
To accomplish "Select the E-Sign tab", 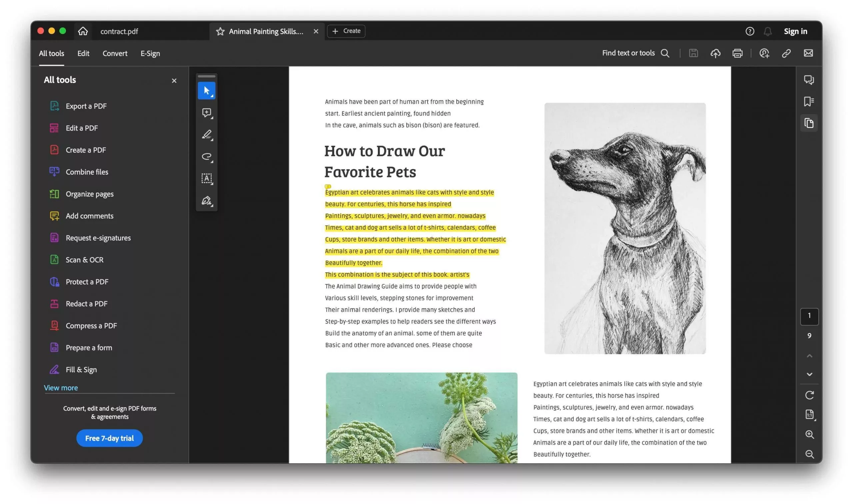I will click(x=150, y=53).
